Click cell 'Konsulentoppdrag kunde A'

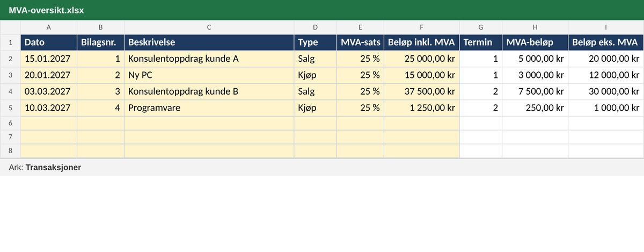click(209, 59)
